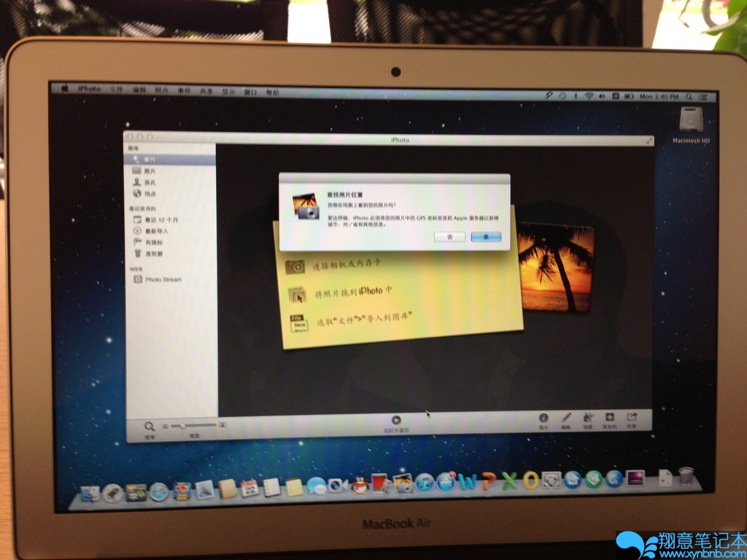747x560 pixels.
Task: Click the 是 (Yes) button in the dialog
Action: [x=486, y=237]
